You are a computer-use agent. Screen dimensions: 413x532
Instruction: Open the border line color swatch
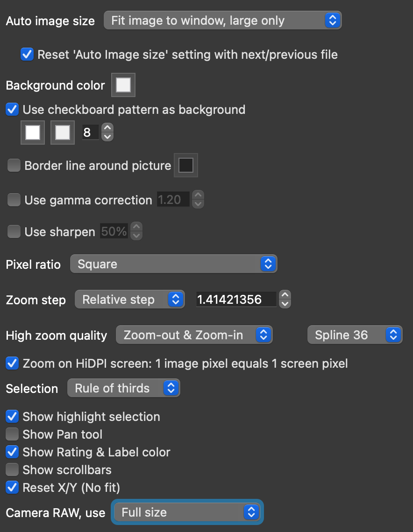click(186, 166)
